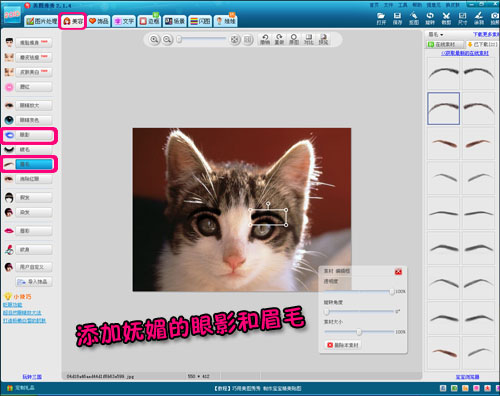Click the fit-to-window round icon

(235, 40)
